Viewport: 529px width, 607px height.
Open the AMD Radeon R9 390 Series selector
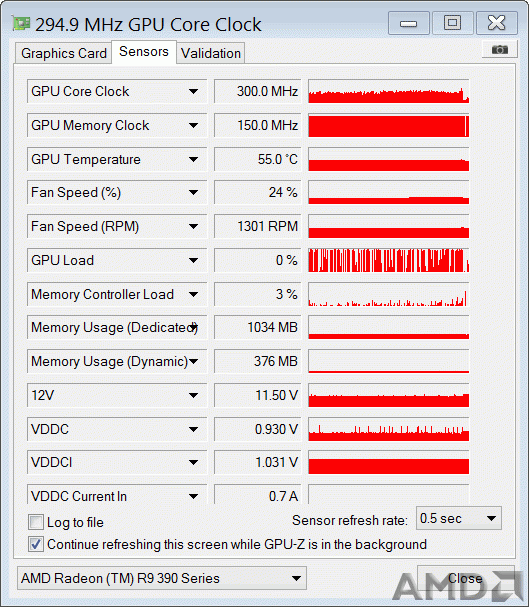(x=162, y=578)
